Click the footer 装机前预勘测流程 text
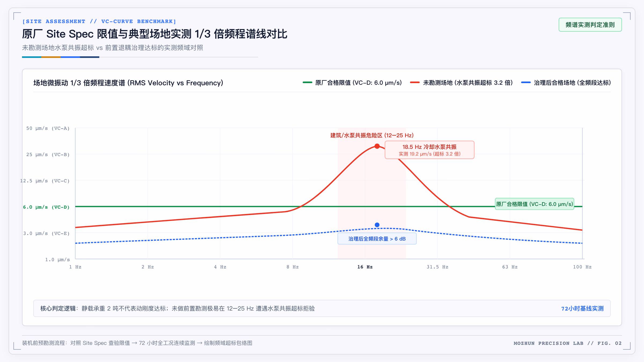The height and width of the screenshot is (362, 644). tap(137, 343)
